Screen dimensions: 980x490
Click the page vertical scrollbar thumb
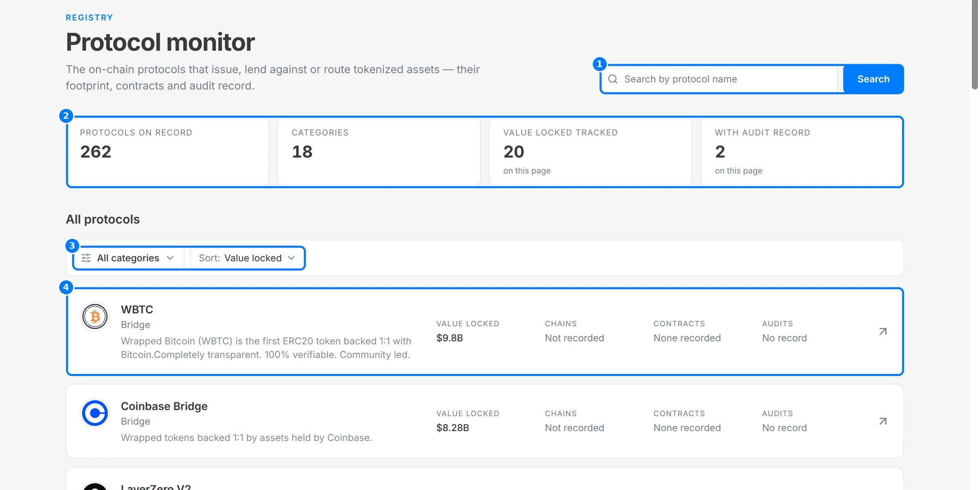click(975, 44)
